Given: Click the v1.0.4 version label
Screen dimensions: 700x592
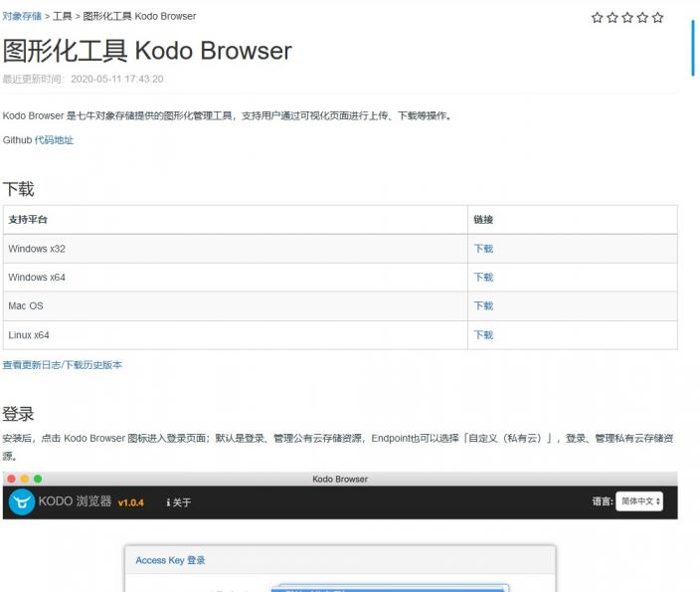Looking at the screenshot, I should click(131, 502).
